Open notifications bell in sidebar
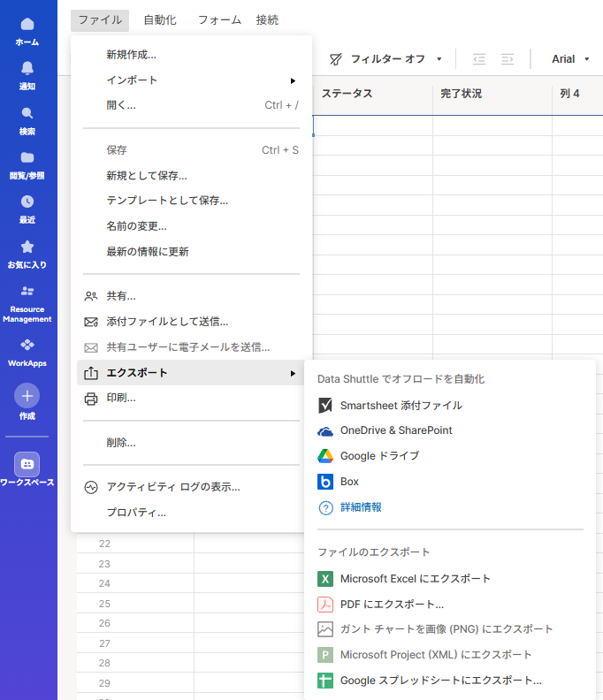This screenshot has width=603, height=700. (x=27, y=75)
